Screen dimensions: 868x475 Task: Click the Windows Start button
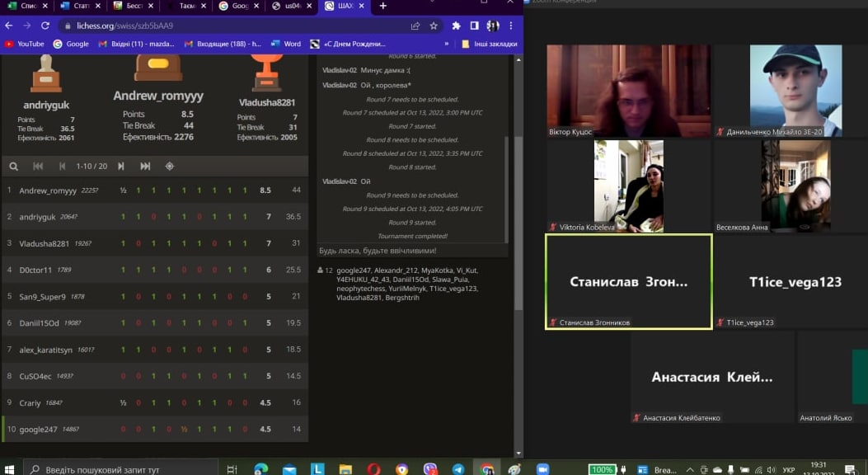pos(9,469)
